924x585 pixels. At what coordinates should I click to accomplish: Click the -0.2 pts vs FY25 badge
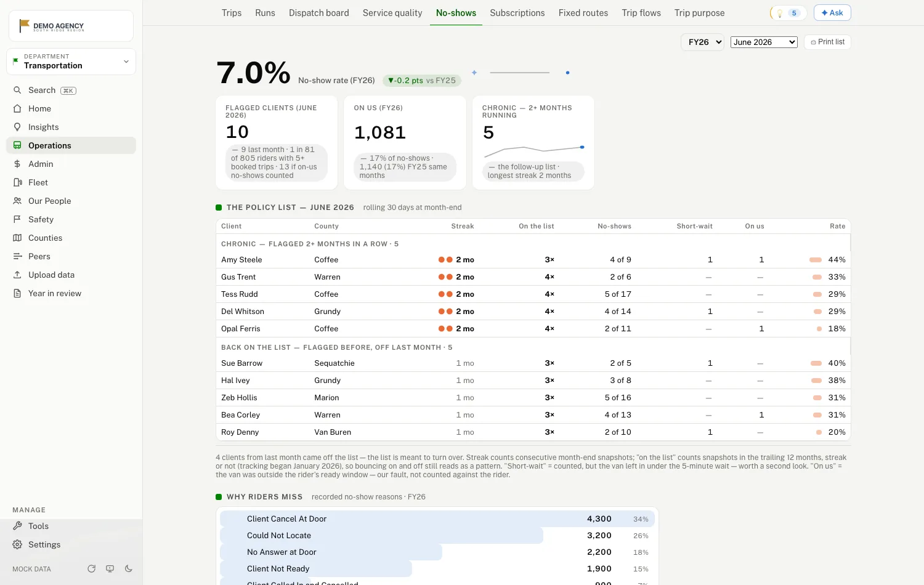point(422,81)
